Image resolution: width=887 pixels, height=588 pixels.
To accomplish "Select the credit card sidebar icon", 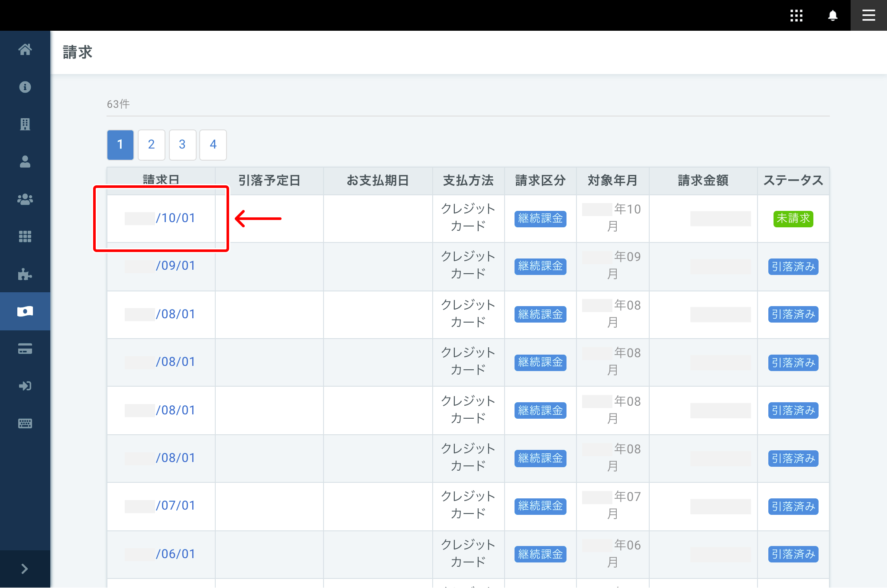I will pyautogui.click(x=25, y=349).
